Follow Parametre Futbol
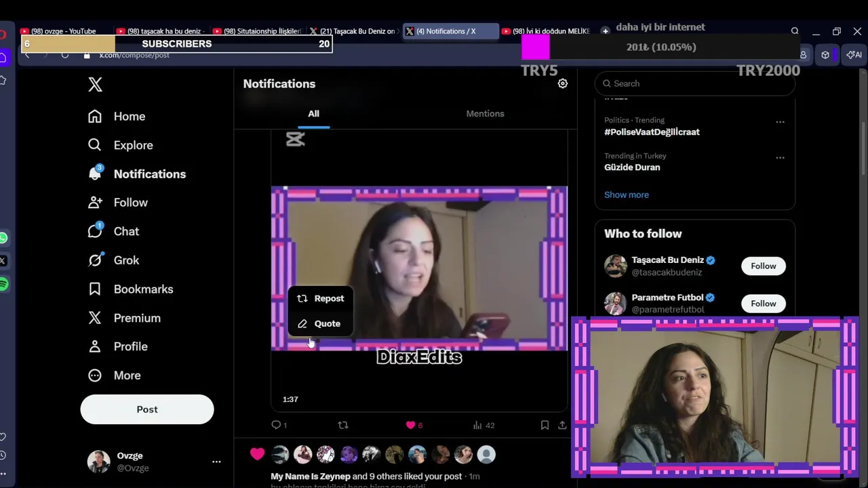The image size is (868, 488). (x=763, y=304)
